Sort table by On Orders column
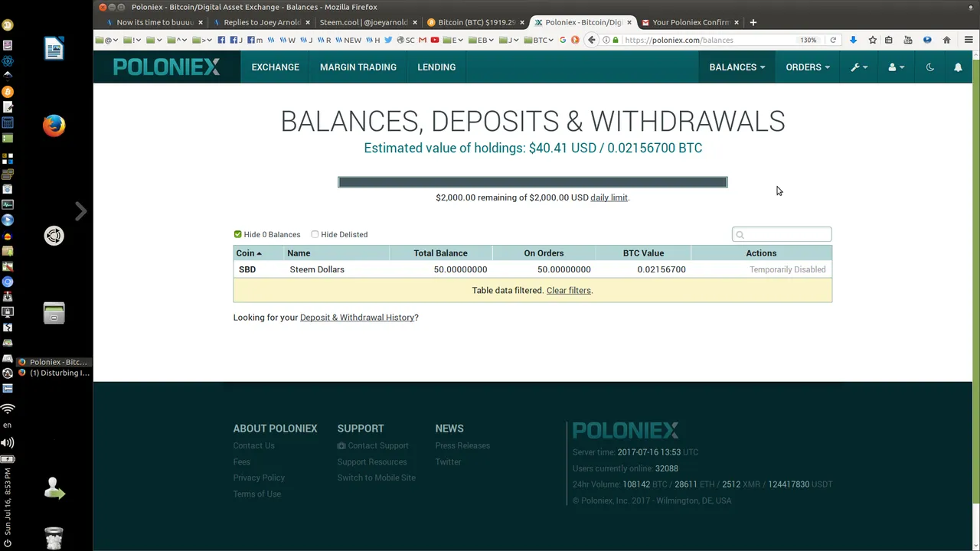The image size is (980, 551). 544,253
